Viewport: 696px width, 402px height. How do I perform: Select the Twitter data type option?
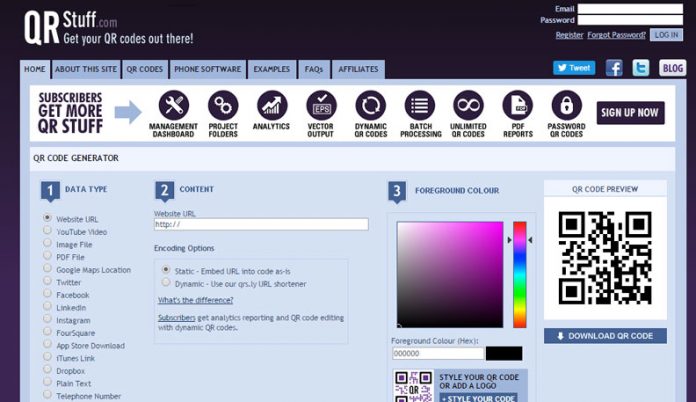click(x=47, y=281)
